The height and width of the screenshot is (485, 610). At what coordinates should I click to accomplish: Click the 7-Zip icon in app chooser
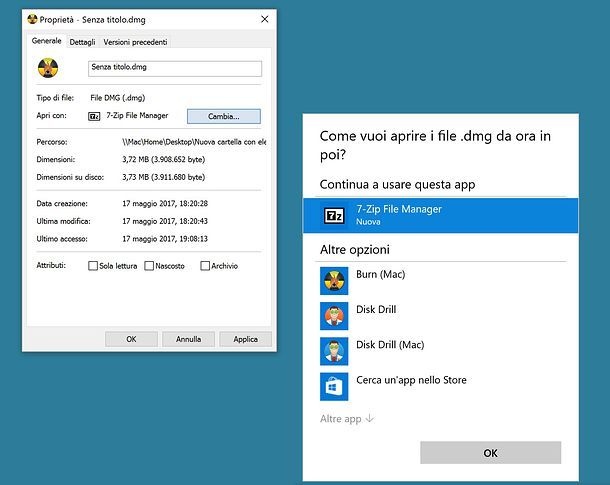coord(333,215)
